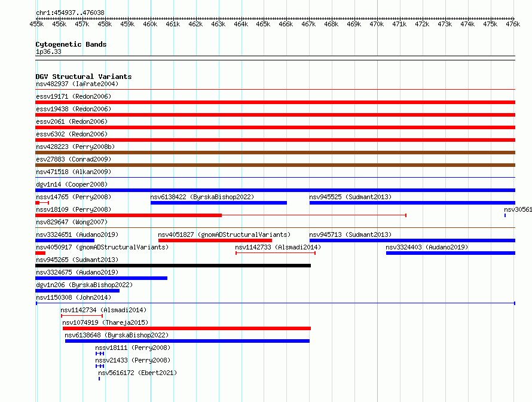Image resolution: width=532 pixels, height=402 pixels.
Task: Click the essv19438 (Redon2006) label
Action: (x=74, y=109)
